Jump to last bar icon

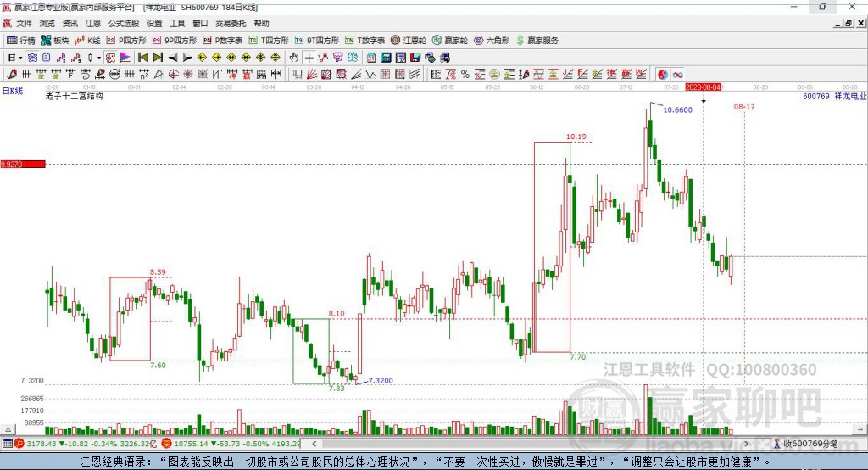pyautogui.click(x=158, y=58)
